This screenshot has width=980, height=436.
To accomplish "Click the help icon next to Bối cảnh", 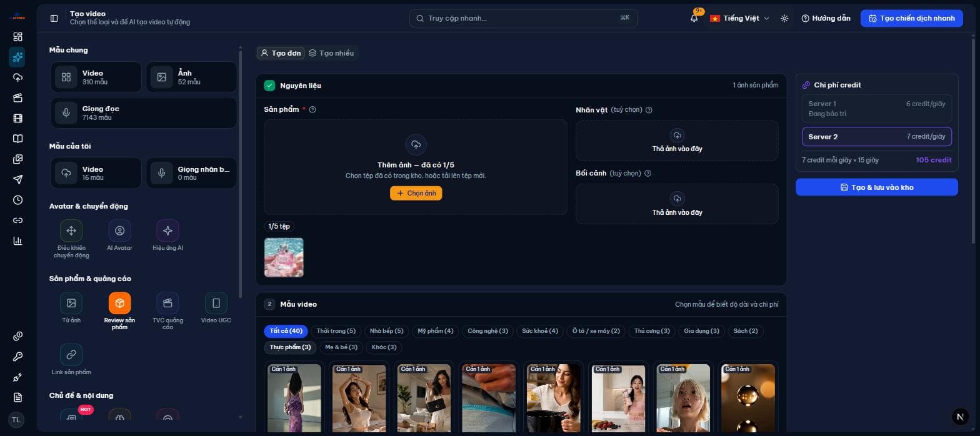I will [x=647, y=173].
